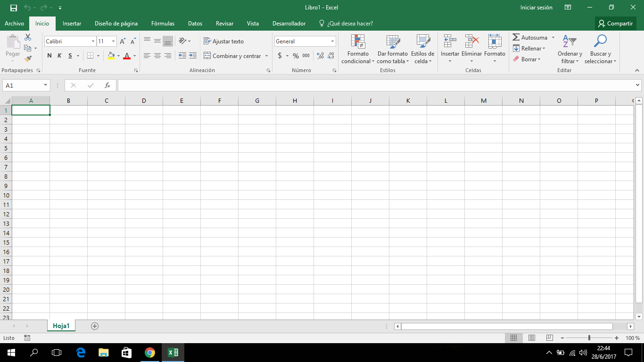Toggle bottom vertical alignment
The height and width of the screenshot is (362, 644).
(168, 41)
